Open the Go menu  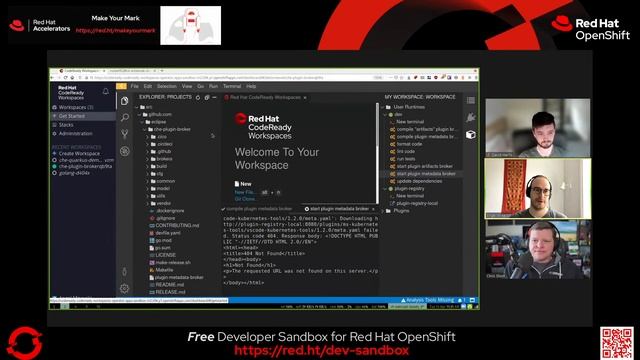pyautogui.click(x=200, y=86)
